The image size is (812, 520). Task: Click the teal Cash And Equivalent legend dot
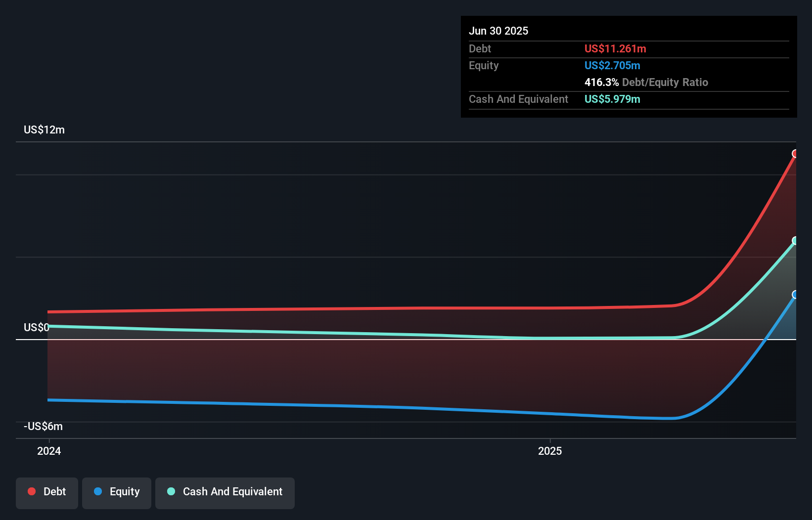coord(171,491)
